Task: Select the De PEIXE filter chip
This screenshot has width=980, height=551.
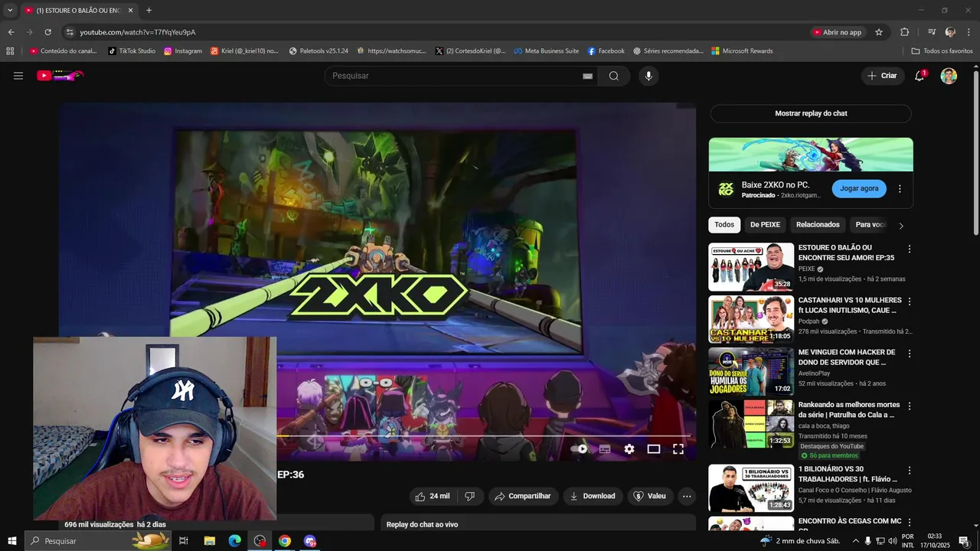Action: (x=765, y=225)
